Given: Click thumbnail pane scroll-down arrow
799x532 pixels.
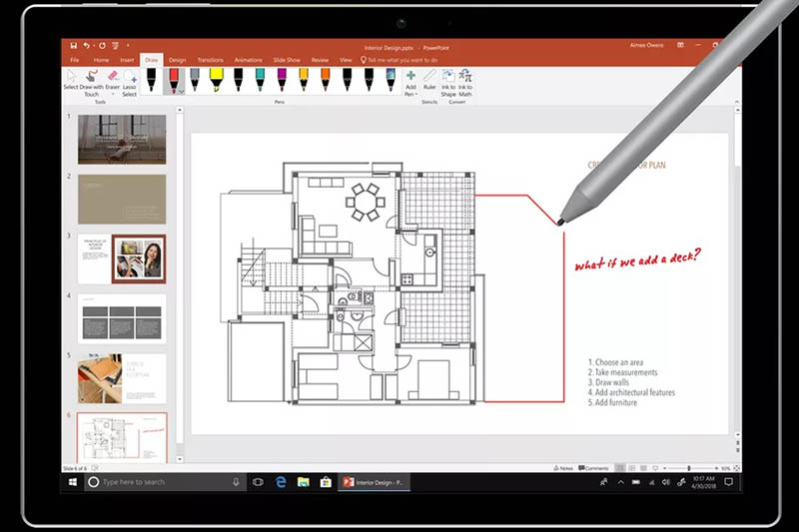Looking at the screenshot, I should tap(180, 459).
